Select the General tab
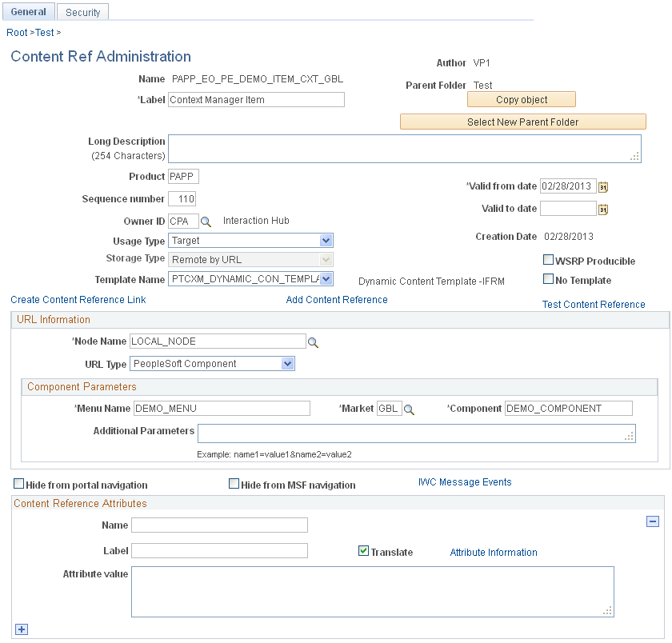Viewport: 672px width, 643px height. (29, 12)
